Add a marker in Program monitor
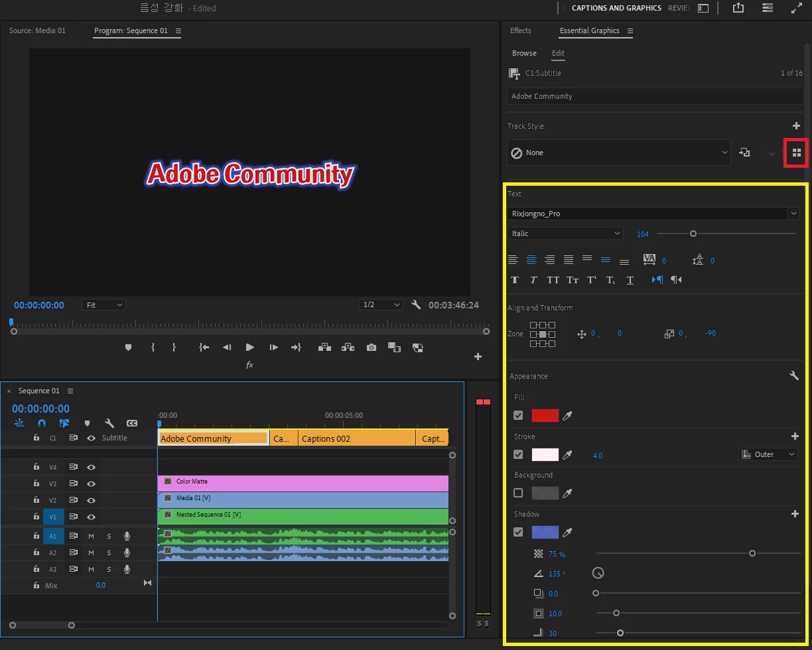 [x=128, y=347]
